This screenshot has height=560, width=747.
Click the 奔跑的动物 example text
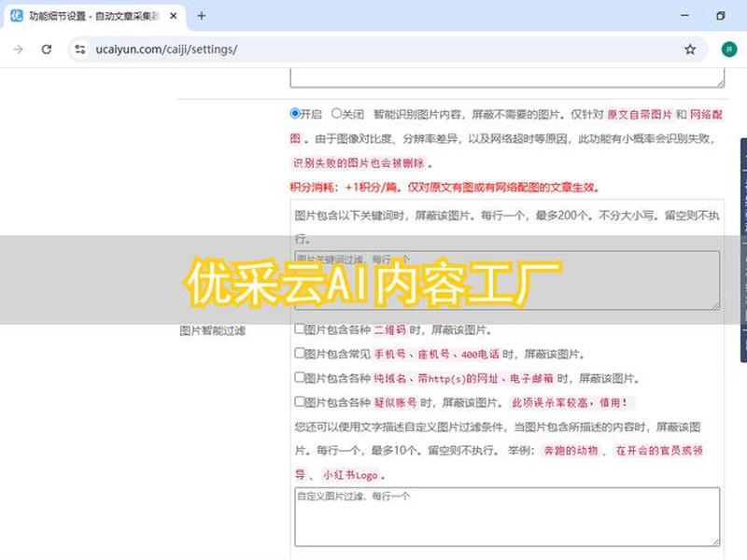pos(571,451)
